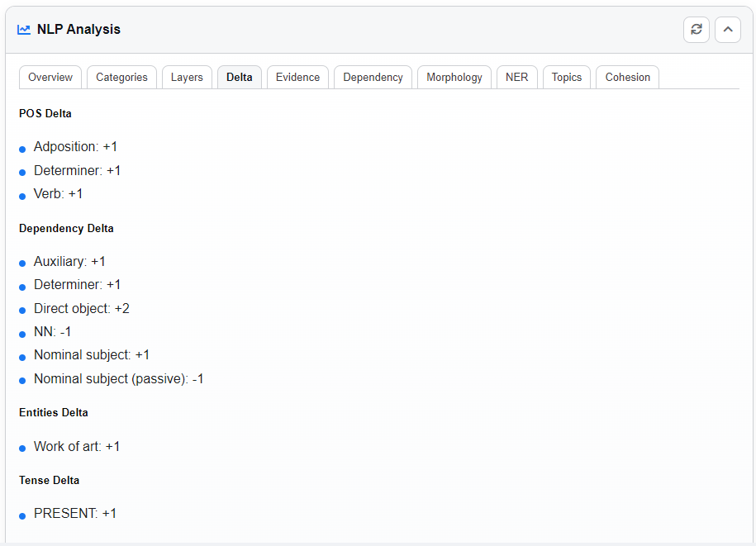Screen dimensions: 756x546
Task: Click the NLP Analysis panel title
Action: click(78, 30)
